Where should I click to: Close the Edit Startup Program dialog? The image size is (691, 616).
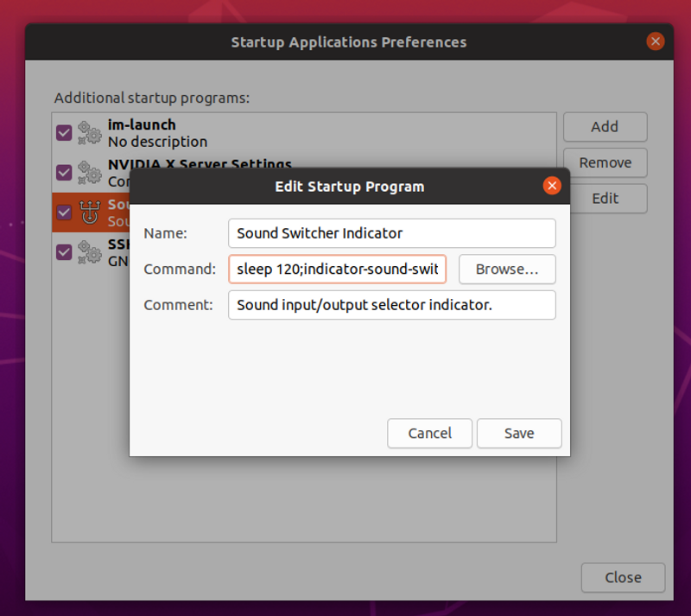(x=552, y=186)
